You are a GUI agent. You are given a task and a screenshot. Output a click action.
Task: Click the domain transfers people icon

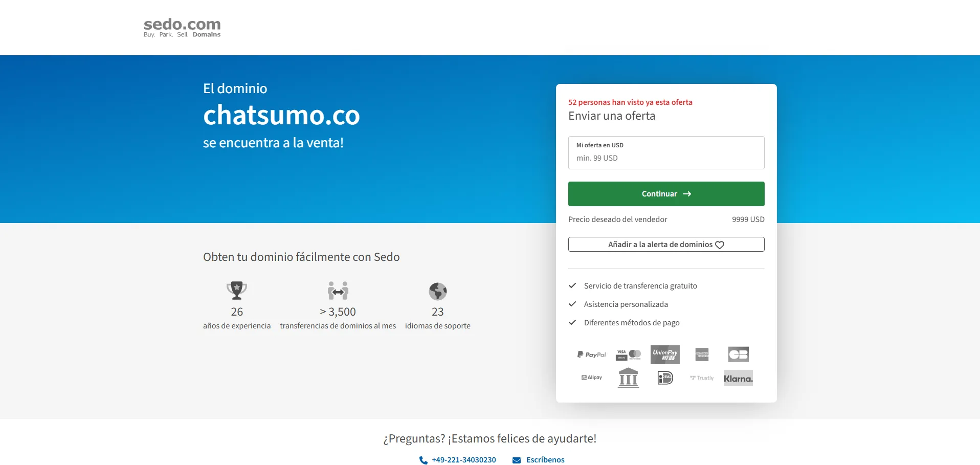click(338, 291)
